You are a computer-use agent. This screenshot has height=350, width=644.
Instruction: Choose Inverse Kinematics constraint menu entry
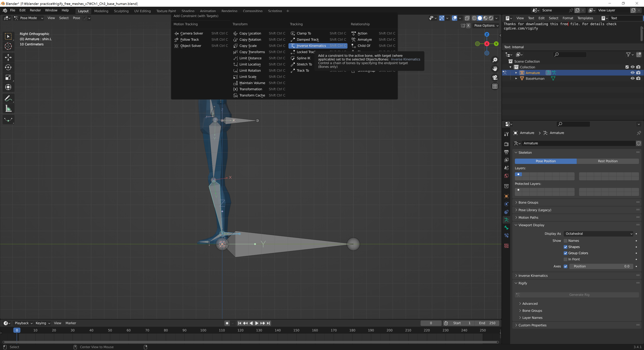(x=311, y=46)
